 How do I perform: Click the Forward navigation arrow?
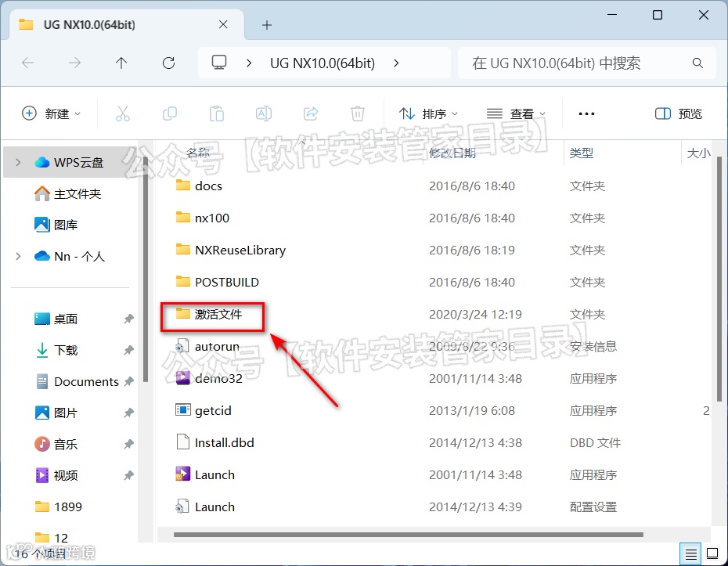click(74, 63)
